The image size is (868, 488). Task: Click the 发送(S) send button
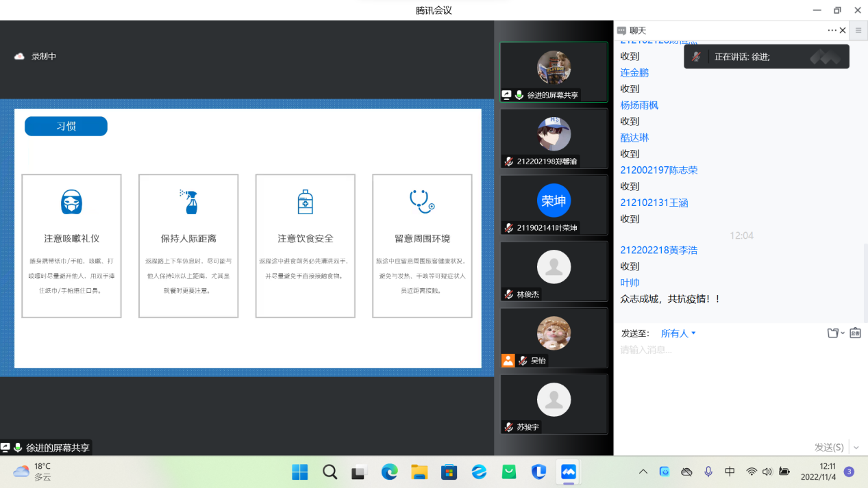pos(829,446)
